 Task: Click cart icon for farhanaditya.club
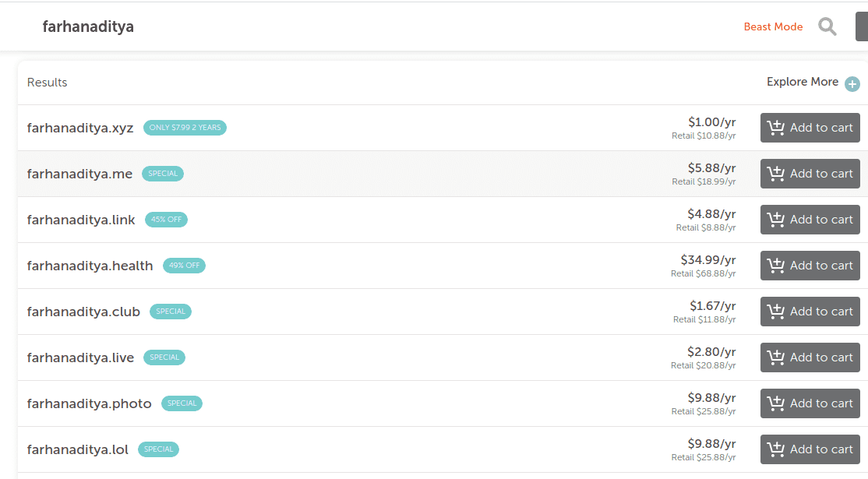click(776, 312)
